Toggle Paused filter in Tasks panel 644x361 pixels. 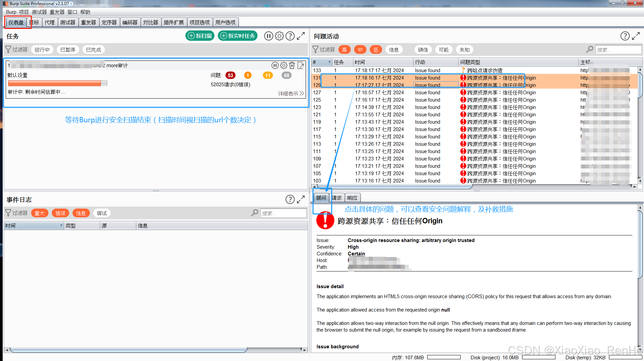pos(68,49)
